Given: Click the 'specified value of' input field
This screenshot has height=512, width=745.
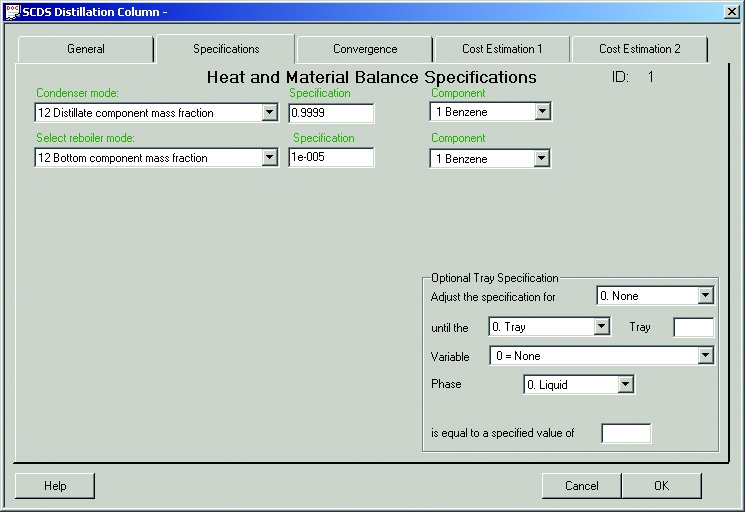Looking at the screenshot, I should tap(626, 433).
